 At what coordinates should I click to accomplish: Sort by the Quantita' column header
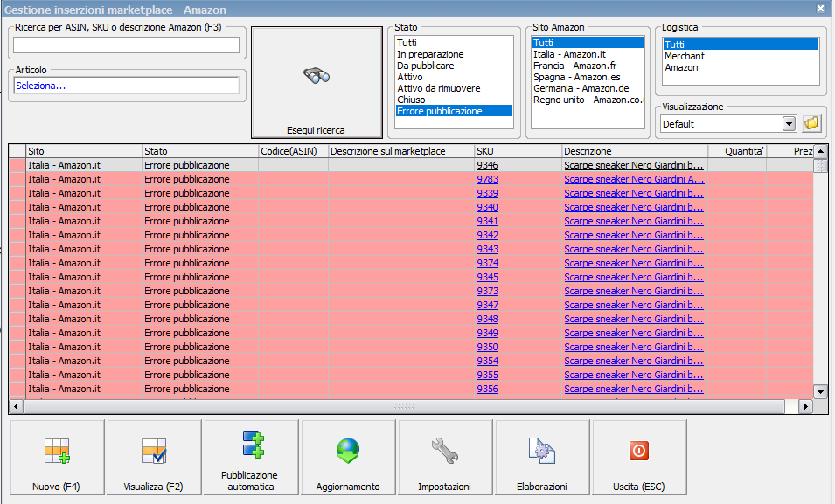[737, 151]
